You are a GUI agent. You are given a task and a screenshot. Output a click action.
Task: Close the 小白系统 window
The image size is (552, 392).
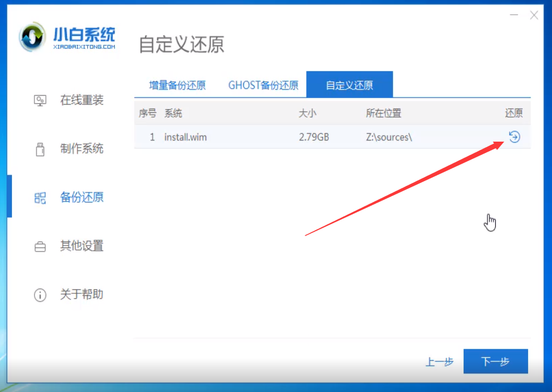click(x=534, y=15)
